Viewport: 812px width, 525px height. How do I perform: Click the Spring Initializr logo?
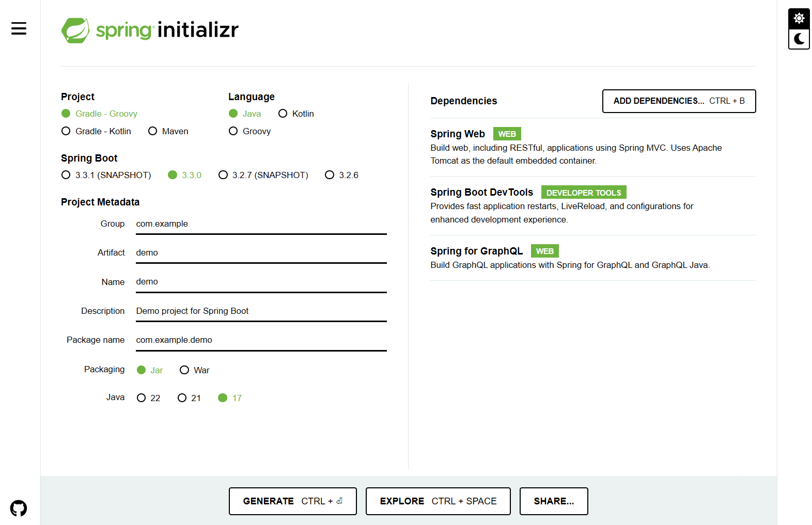pyautogui.click(x=150, y=30)
